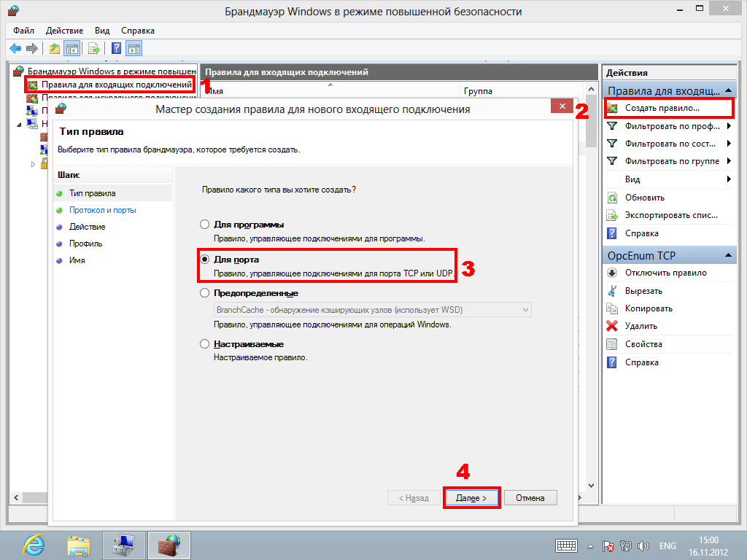Image resolution: width=747 pixels, height=560 pixels.
Task: Collapse the 'Правила для входящ...' actions section
Action: point(729,90)
